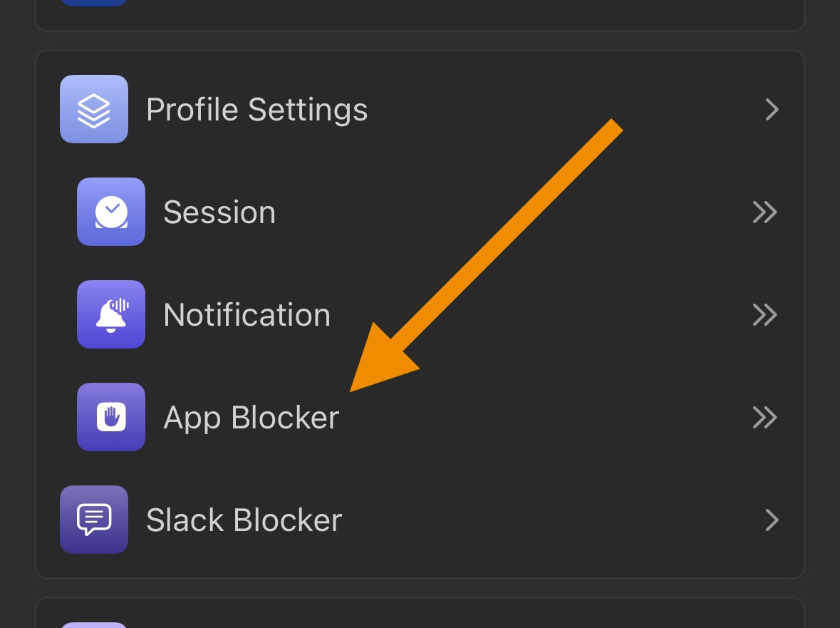Viewport: 840px width, 628px height.
Task: Open App Blocker using its double chevron
Action: coord(764,417)
